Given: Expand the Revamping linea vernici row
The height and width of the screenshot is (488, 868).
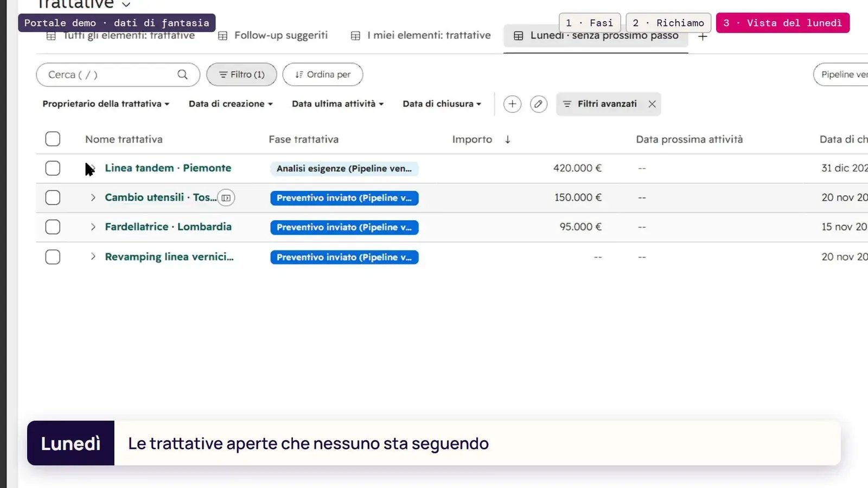Looking at the screenshot, I should coord(93,256).
